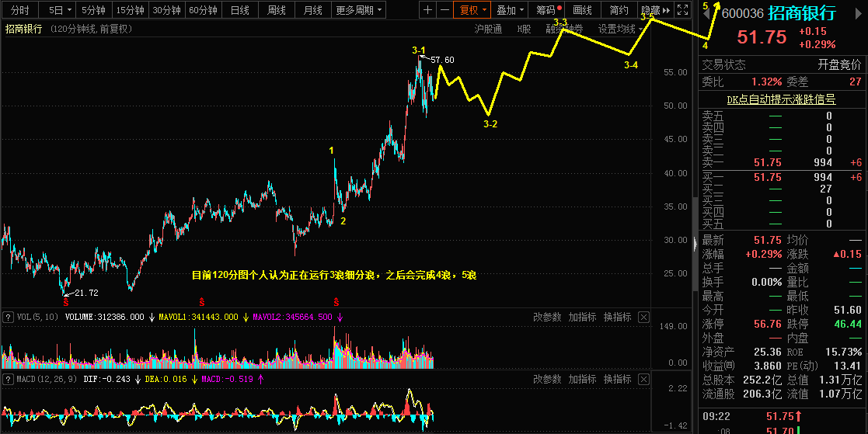The width and height of the screenshot is (868, 434).
Task: Click stock code 600036
Action: pyautogui.click(x=742, y=14)
